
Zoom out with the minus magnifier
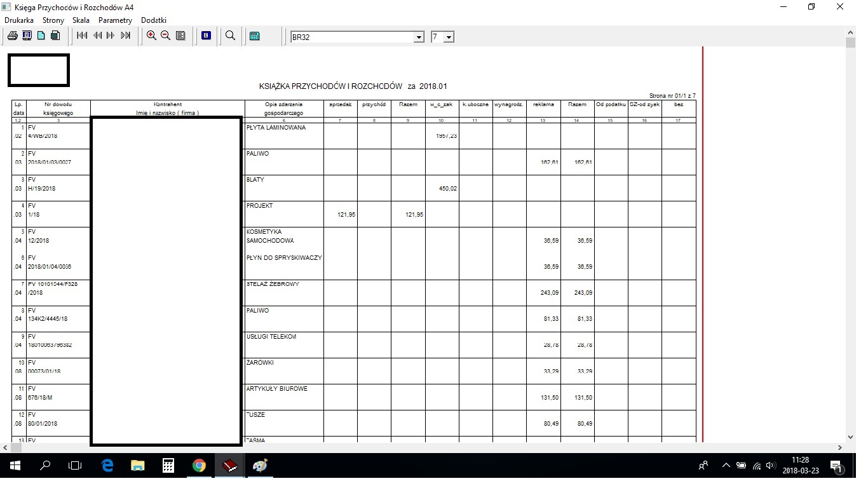[x=166, y=36]
